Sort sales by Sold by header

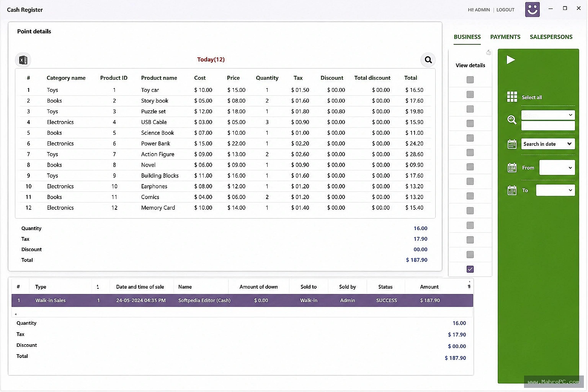point(347,287)
